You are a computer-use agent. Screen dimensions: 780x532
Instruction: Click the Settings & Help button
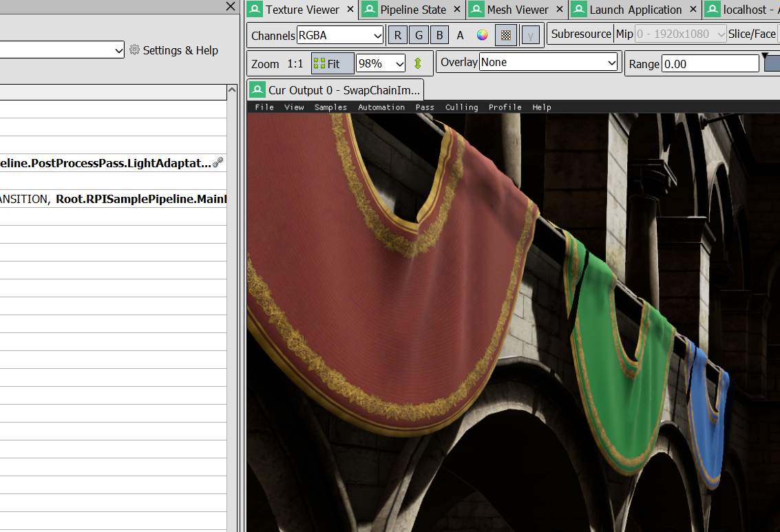(x=181, y=50)
